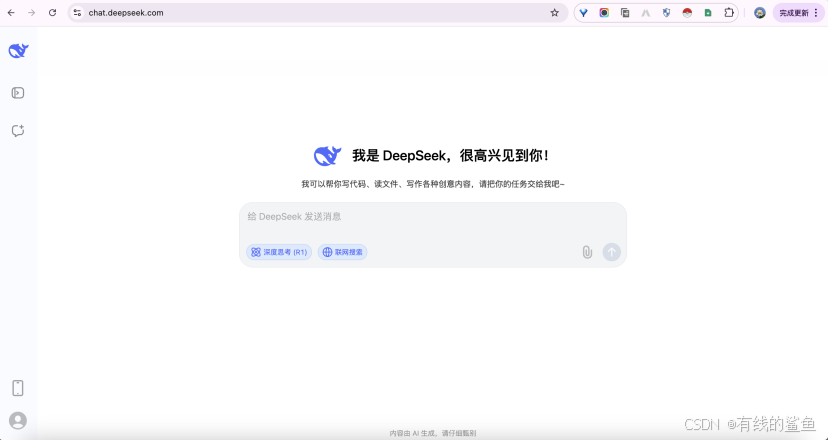Click the copy pages extension icon

pyautogui.click(x=625, y=13)
